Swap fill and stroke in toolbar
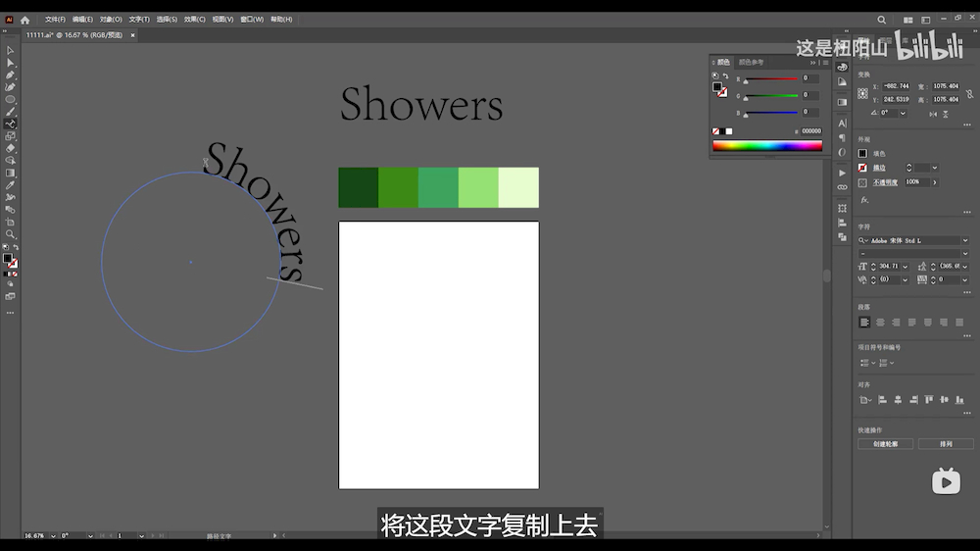Screen dimensions: 980x551 coord(17,248)
